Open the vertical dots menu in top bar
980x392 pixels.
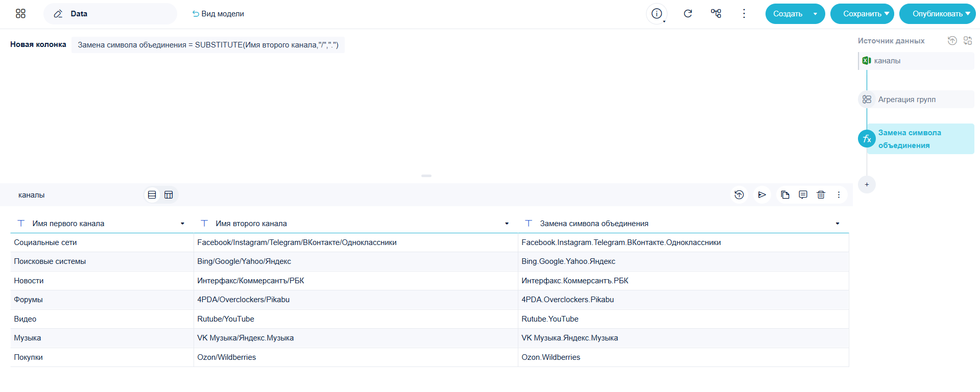coord(744,14)
